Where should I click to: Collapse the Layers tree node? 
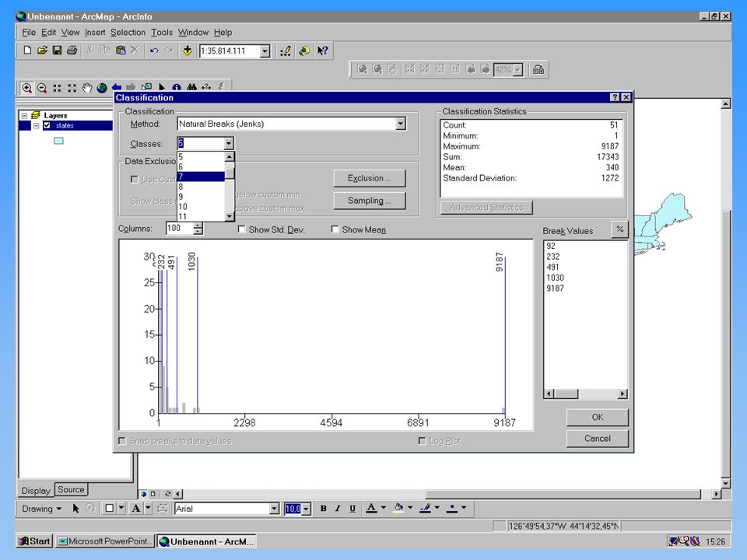(24, 115)
